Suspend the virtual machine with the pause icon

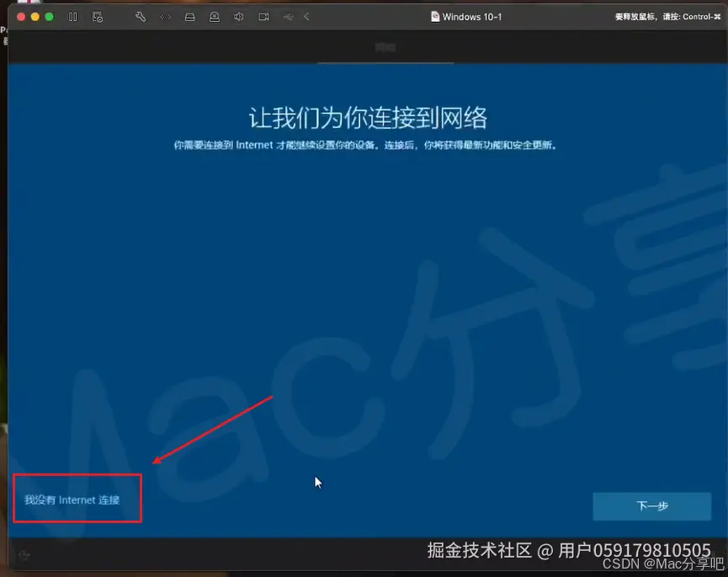72,16
